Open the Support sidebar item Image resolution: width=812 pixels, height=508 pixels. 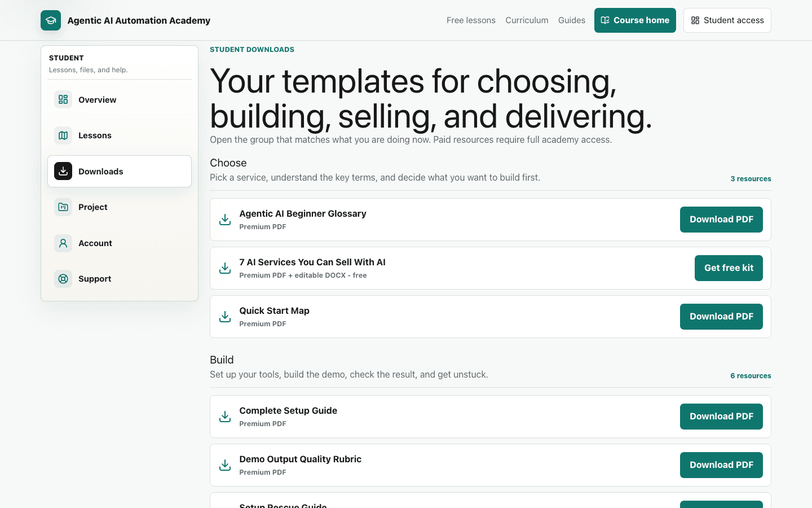120,279
